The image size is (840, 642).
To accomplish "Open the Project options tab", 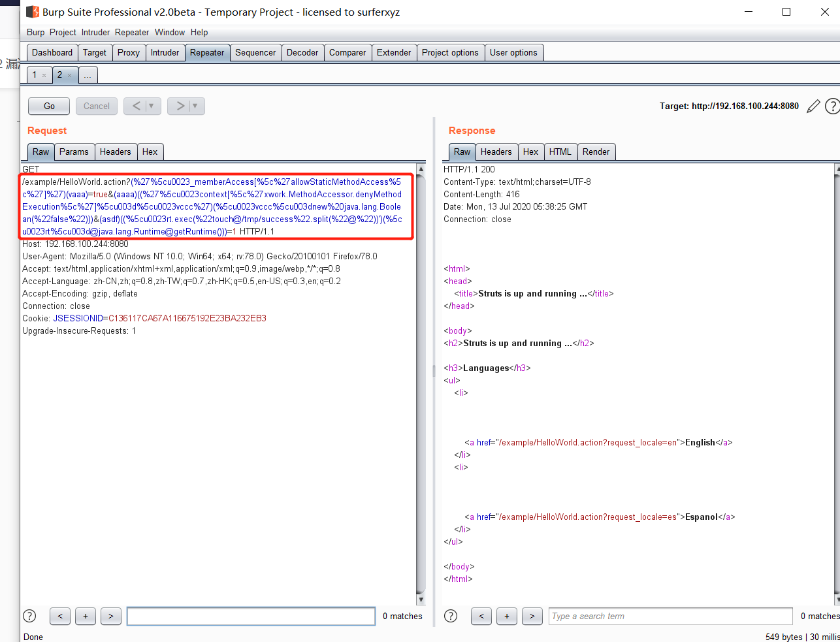I will pos(450,53).
